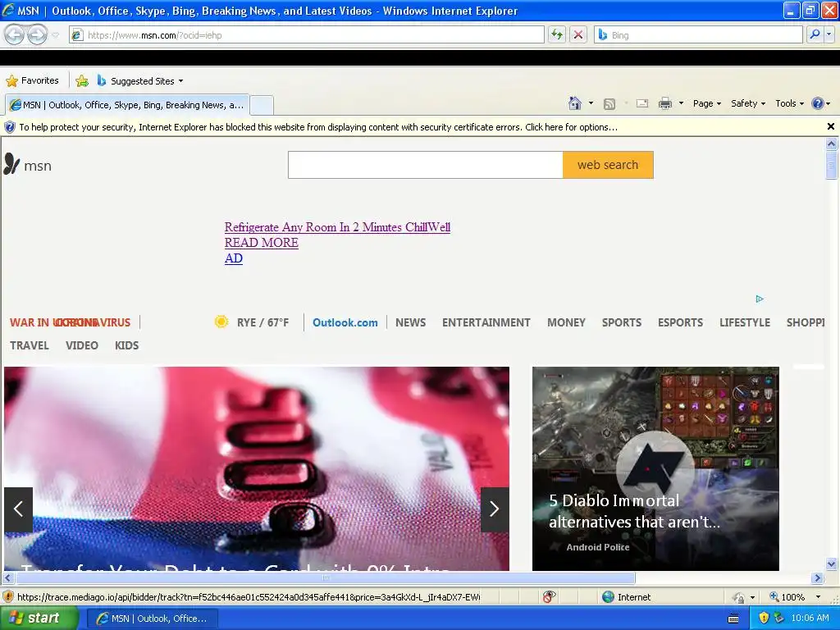This screenshot has width=840, height=630.
Task: Open RYE / 67°F weather link
Action: 262,322
